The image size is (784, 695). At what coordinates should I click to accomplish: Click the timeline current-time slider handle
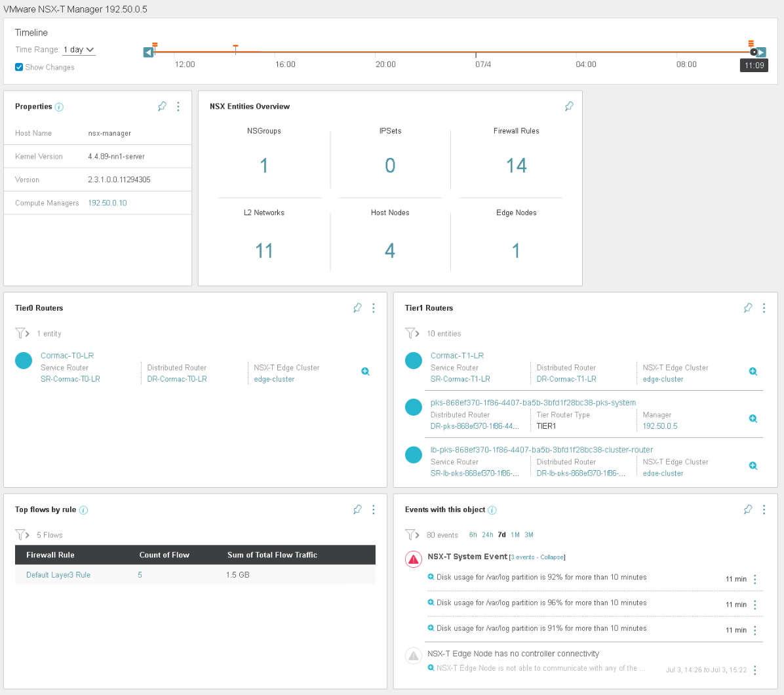coord(754,52)
